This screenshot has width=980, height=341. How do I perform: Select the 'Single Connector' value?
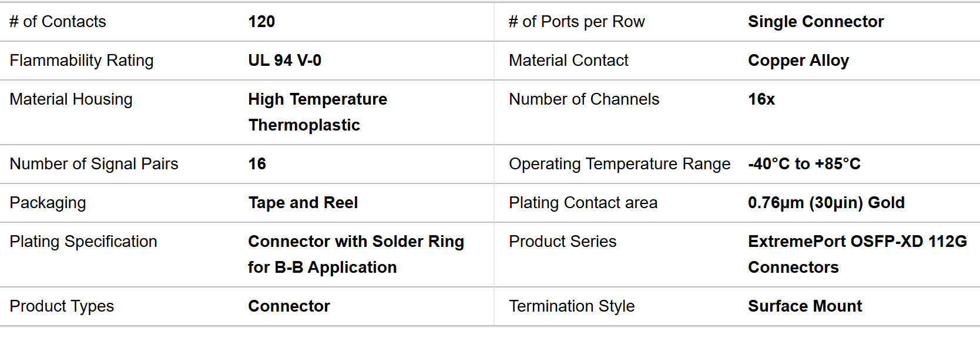point(815,22)
